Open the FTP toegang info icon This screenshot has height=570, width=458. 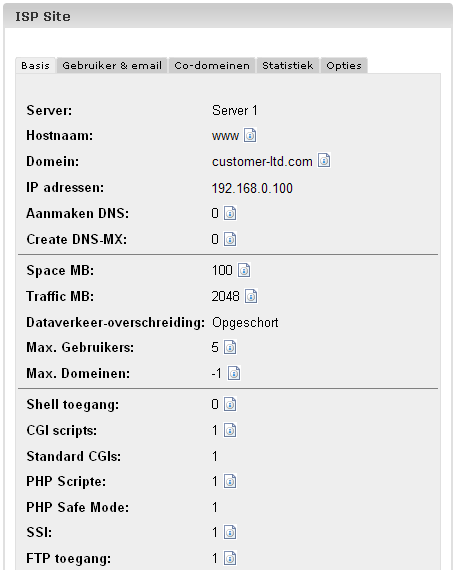pos(230,558)
